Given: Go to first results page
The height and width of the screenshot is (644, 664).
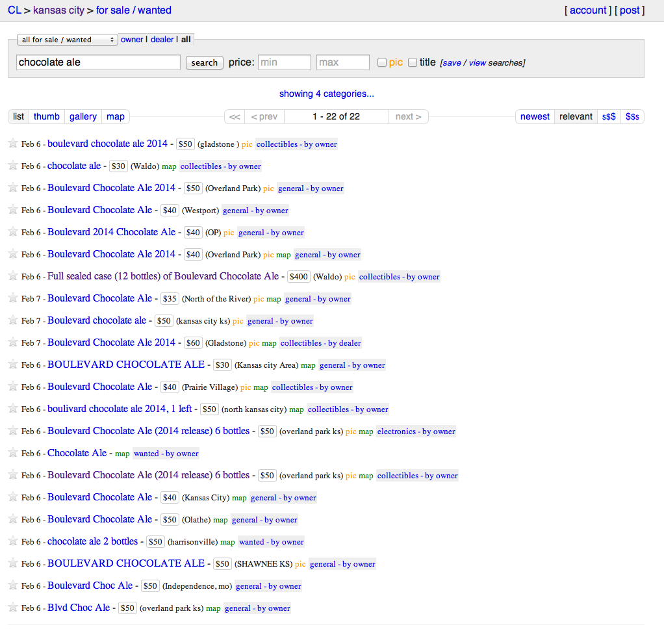Looking at the screenshot, I should (235, 116).
